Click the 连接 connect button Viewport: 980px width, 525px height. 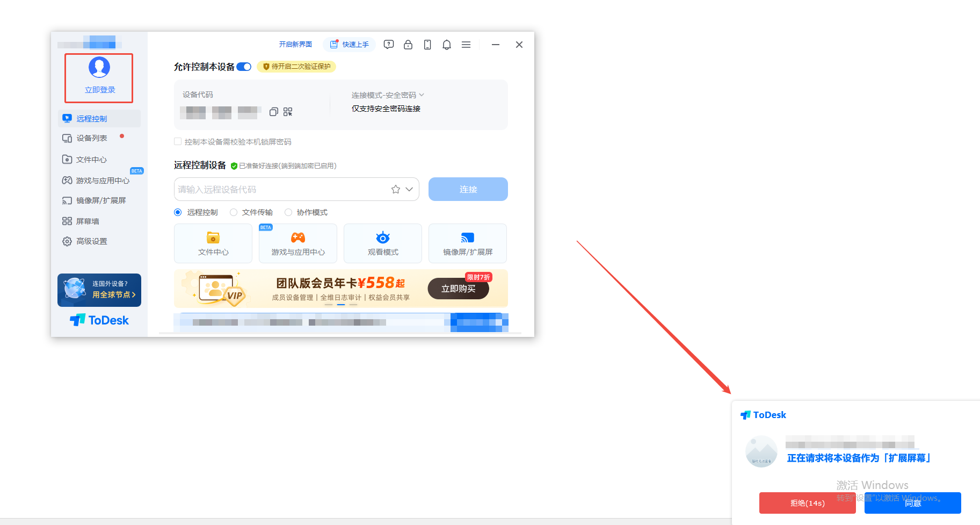coord(468,189)
